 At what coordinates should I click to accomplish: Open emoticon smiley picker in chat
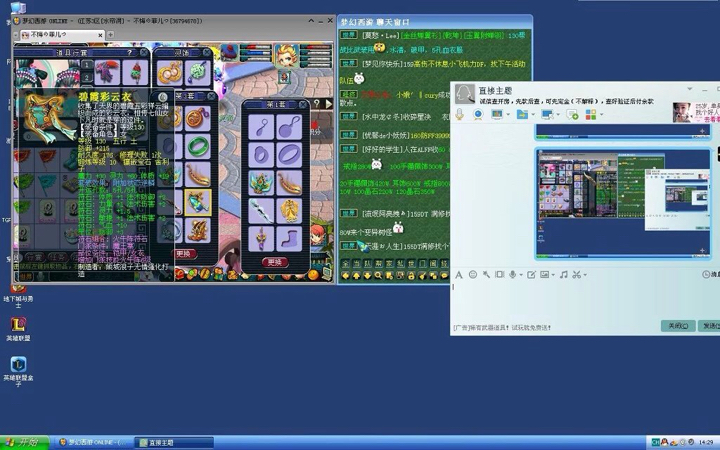pyautogui.click(x=472, y=275)
